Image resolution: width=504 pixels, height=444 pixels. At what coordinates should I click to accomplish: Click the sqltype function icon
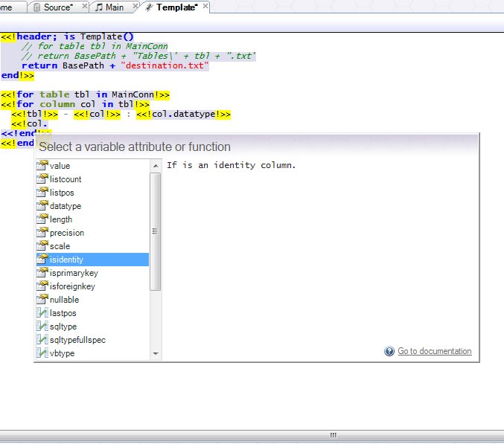point(42,326)
